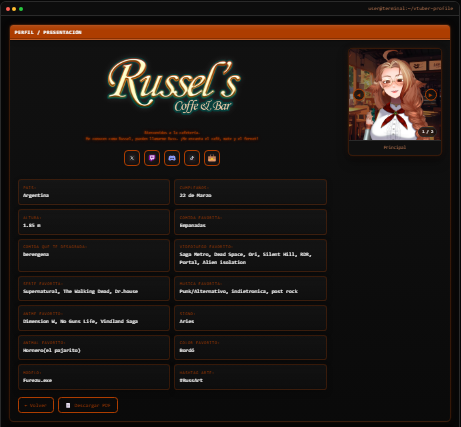Click the Perfil / Presentacion header tab
The height and width of the screenshot is (427, 461).
pyautogui.click(x=48, y=32)
